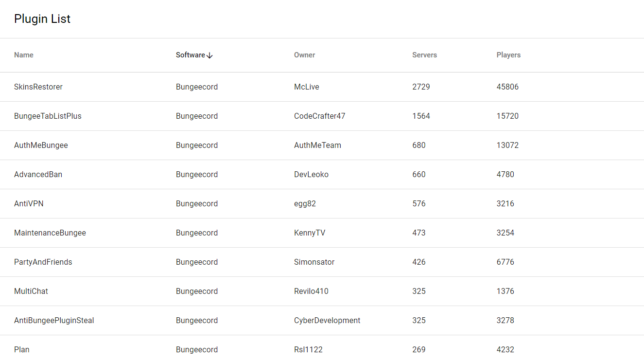Click Bungeecord in the AntiBungeePluginSteal row
The width and height of the screenshot is (644, 363).
[197, 321]
